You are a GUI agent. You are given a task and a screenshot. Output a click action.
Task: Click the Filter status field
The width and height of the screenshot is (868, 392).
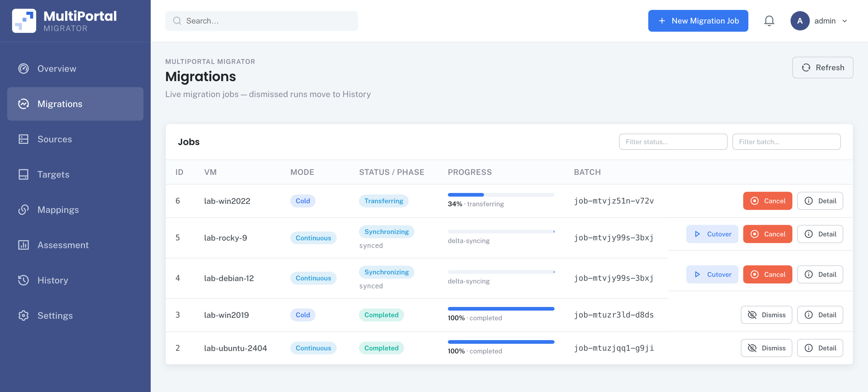coord(673,142)
